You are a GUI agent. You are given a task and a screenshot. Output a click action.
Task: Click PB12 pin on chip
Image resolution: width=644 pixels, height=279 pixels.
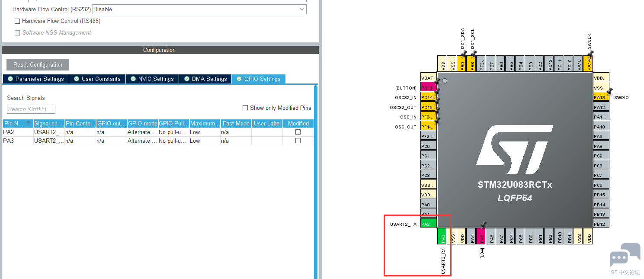[601, 224]
